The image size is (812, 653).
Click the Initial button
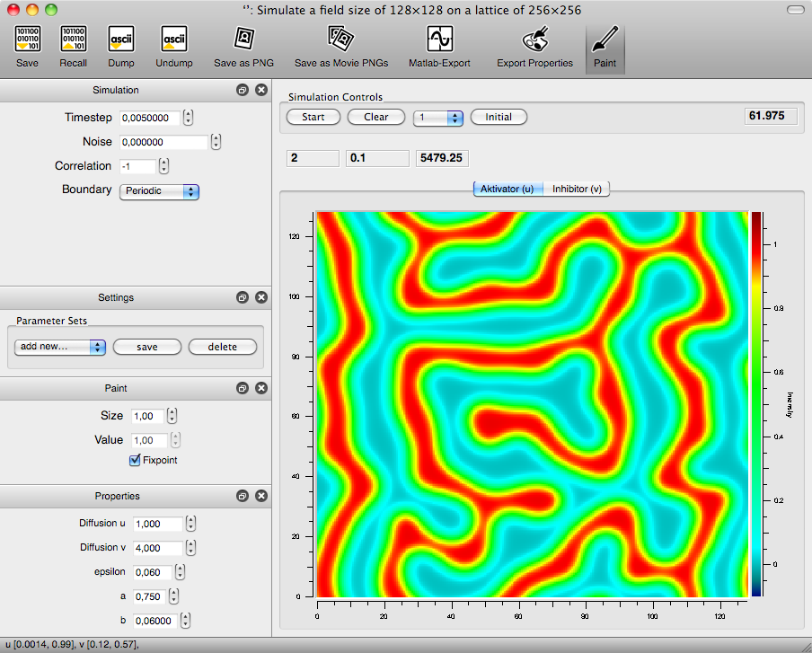pyautogui.click(x=499, y=118)
